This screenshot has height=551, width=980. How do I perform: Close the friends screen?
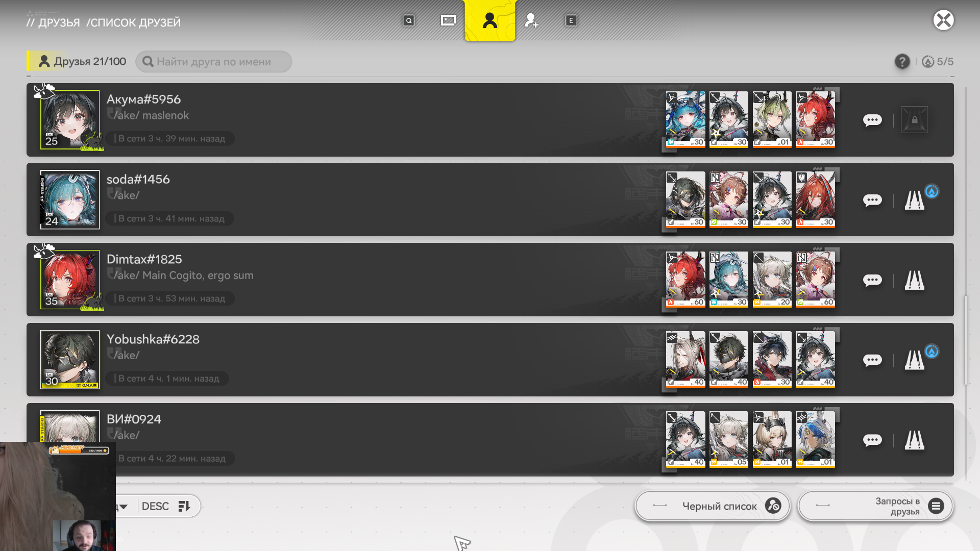[943, 20]
